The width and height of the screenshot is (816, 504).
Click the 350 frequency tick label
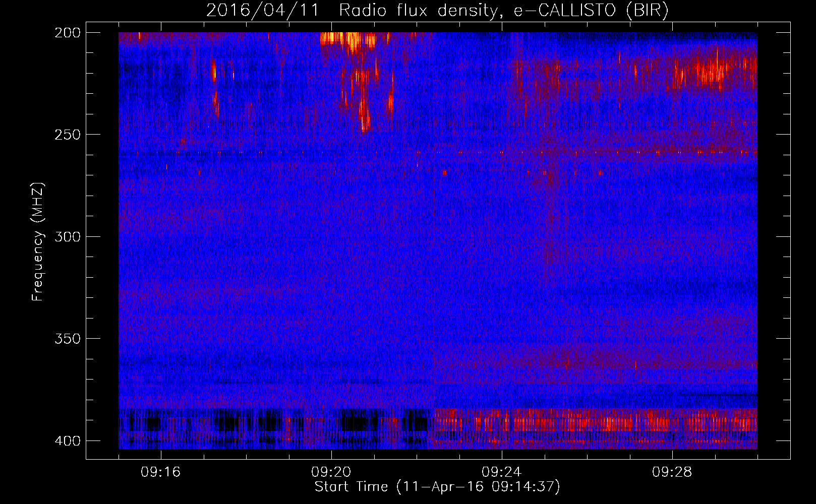pos(67,339)
